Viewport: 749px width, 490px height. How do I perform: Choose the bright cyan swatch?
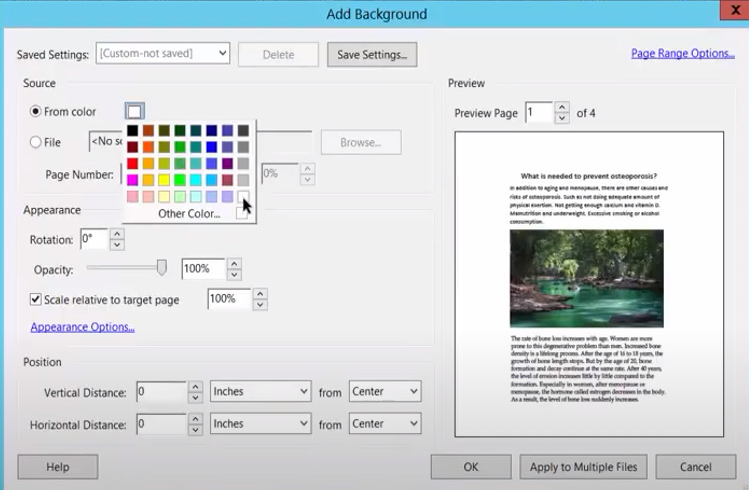(x=195, y=180)
